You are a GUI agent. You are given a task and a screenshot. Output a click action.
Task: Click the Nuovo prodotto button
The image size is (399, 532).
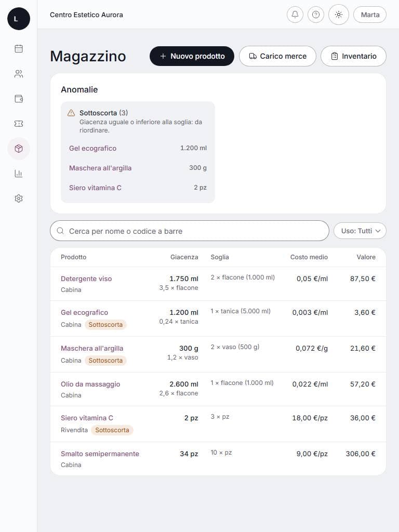pyautogui.click(x=192, y=56)
